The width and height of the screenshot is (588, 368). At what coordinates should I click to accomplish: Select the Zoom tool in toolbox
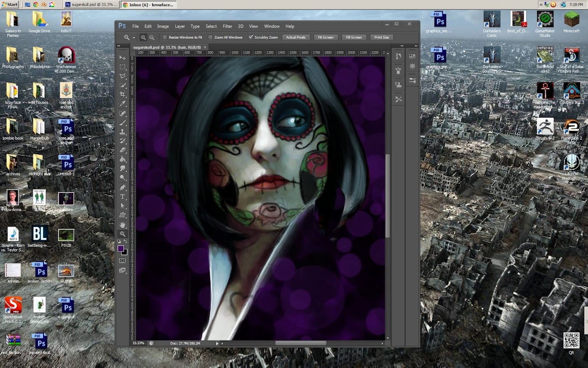point(123,234)
